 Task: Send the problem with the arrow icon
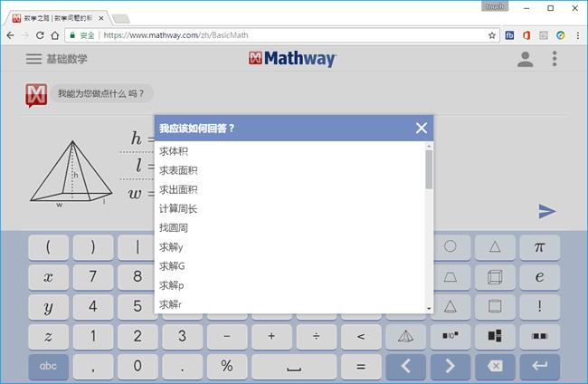point(547,211)
